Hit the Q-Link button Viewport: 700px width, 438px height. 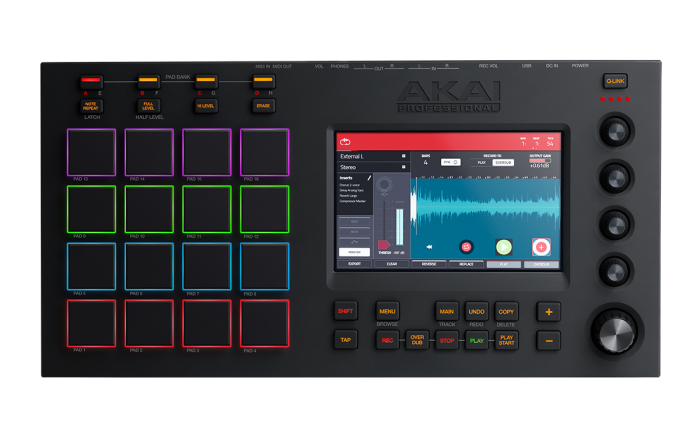click(x=615, y=81)
